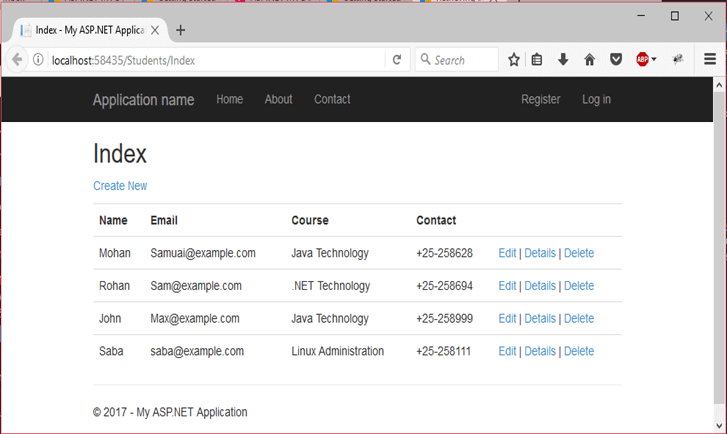Image resolution: width=727 pixels, height=434 pixels.
Task: Go to the browser home icon
Action: coord(590,60)
